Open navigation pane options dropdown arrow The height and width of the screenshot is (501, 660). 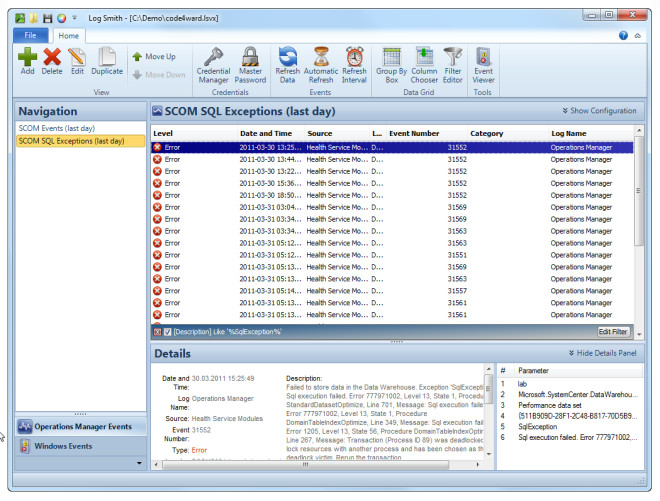pos(139,463)
